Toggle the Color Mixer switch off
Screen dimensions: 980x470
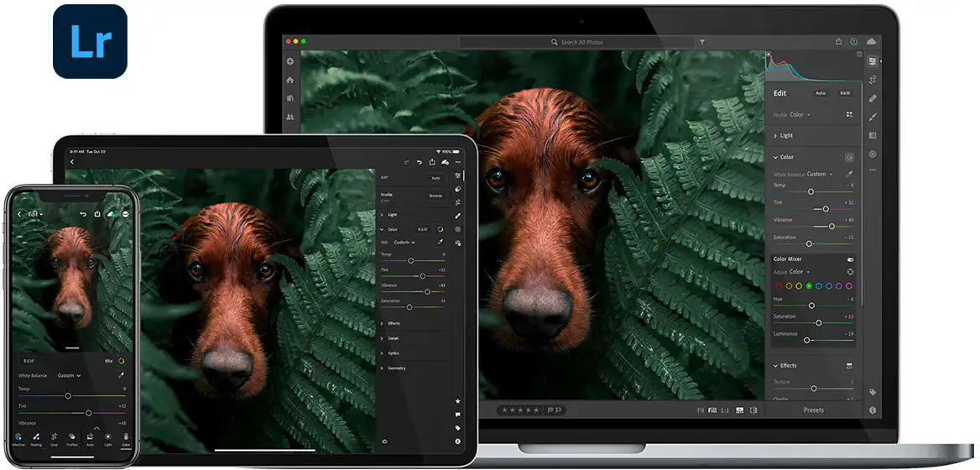coord(850,259)
